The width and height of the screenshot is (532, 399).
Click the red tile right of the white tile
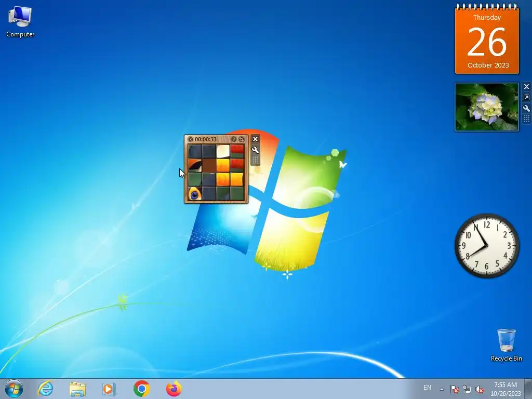coord(237,151)
